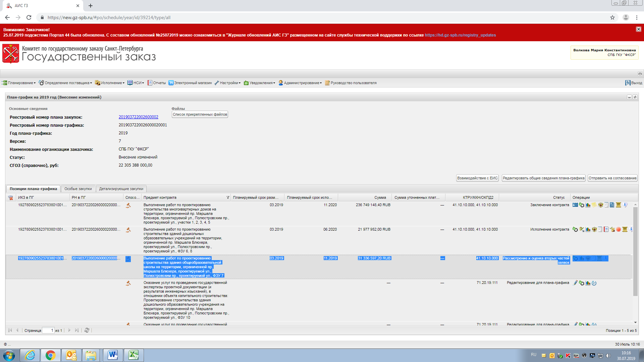The width and height of the screenshot is (644, 362).
Task: Open the blue card icon in the Заключение контракта row
Action: click(x=575, y=205)
